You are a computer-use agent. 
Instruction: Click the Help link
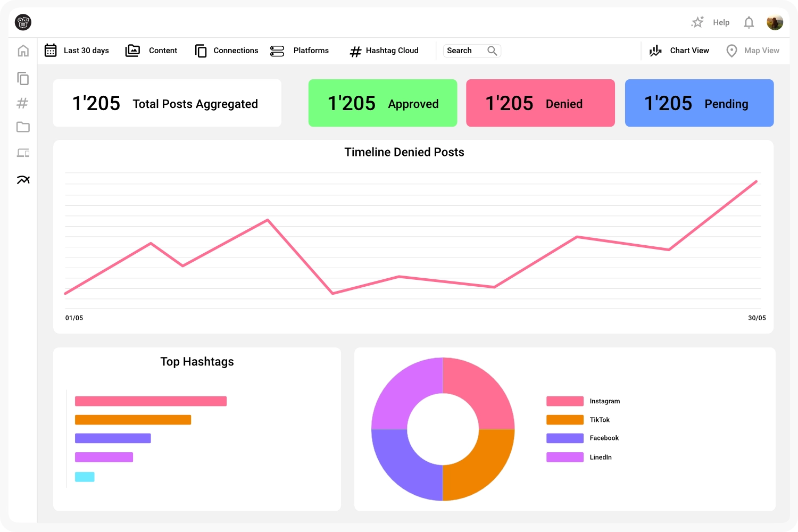point(721,22)
